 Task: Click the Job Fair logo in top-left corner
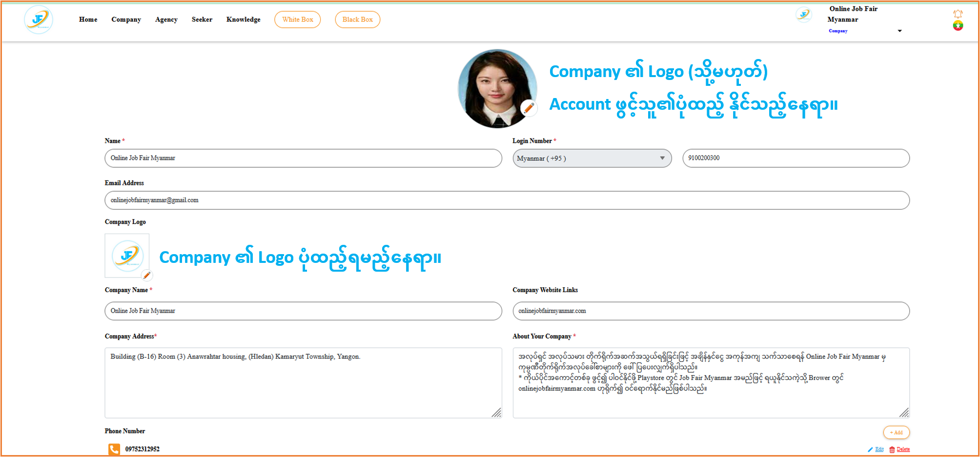pos(39,20)
